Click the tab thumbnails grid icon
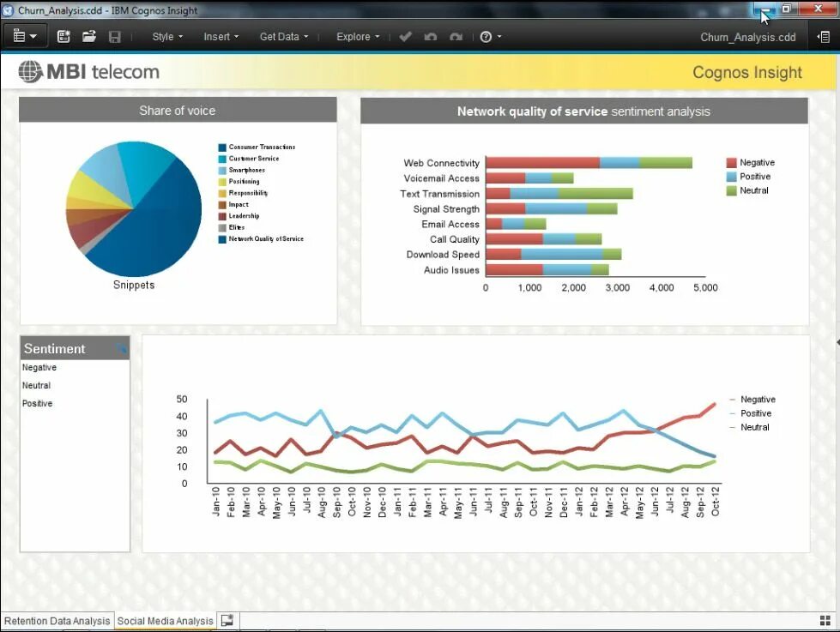The height and width of the screenshot is (632, 840). pyautogui.click(x=825, y=620)
